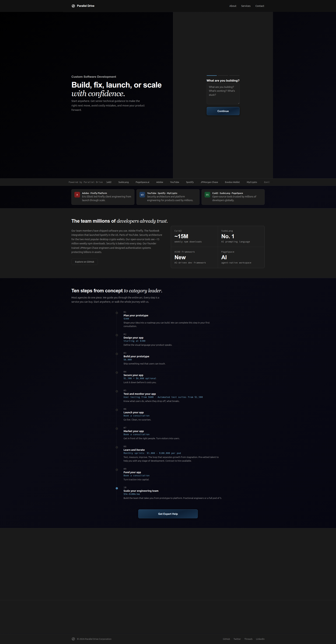Click Exodus Wallet in the logo ticker
This screenshot has height=644, width=336.
[x=232, y=182]
